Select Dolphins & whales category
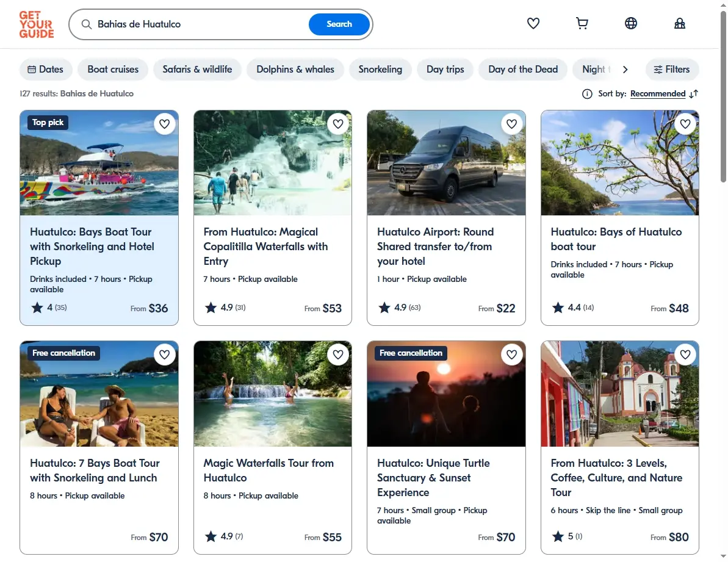This screenshot has width=728, height=562. [x=295, y=69]
